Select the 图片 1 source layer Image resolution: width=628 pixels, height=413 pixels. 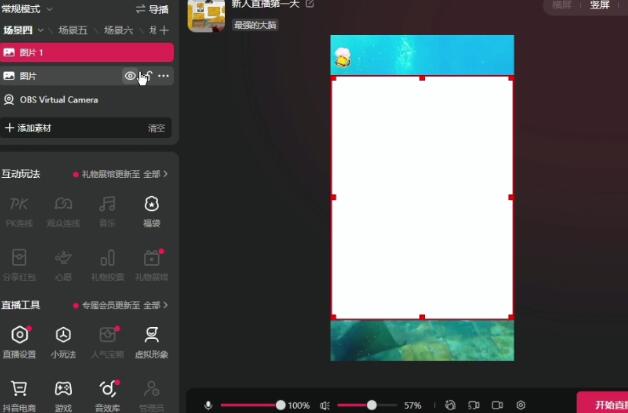(x=87, y=52)
